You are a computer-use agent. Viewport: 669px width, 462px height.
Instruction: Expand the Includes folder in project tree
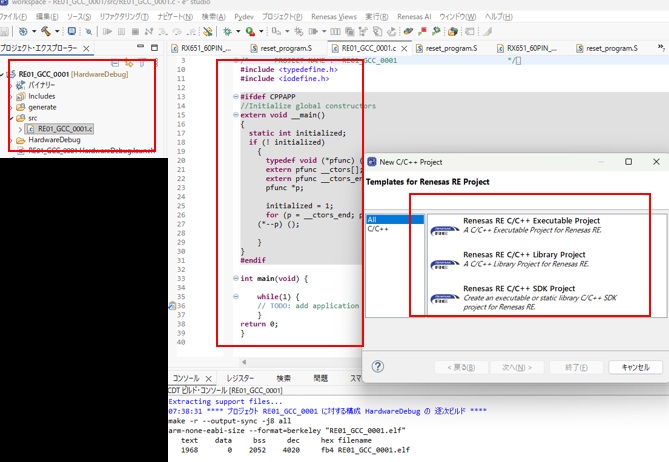tap(10, 96)
